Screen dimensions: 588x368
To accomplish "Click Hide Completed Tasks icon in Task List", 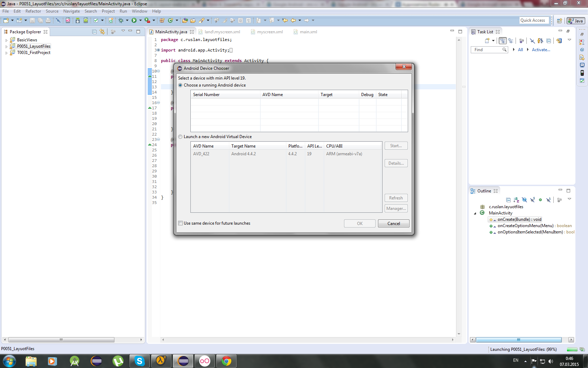I will point(532,41).
